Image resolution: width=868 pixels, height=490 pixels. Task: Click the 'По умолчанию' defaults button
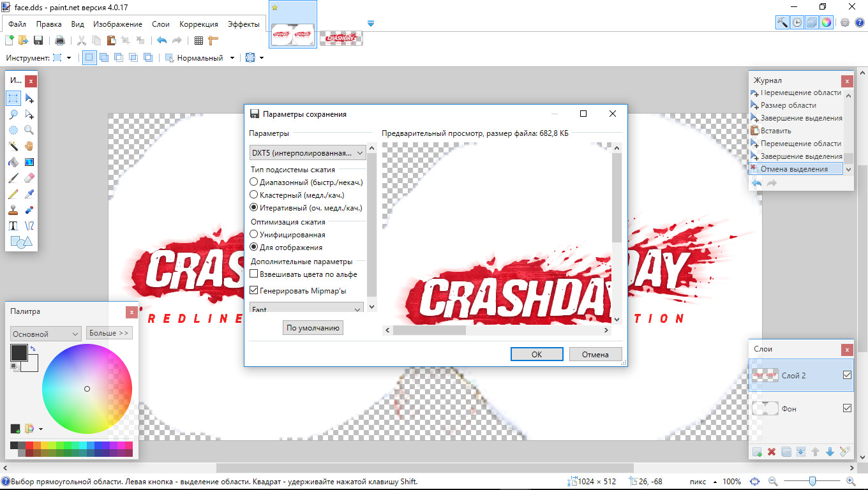[x=313, y=328]
